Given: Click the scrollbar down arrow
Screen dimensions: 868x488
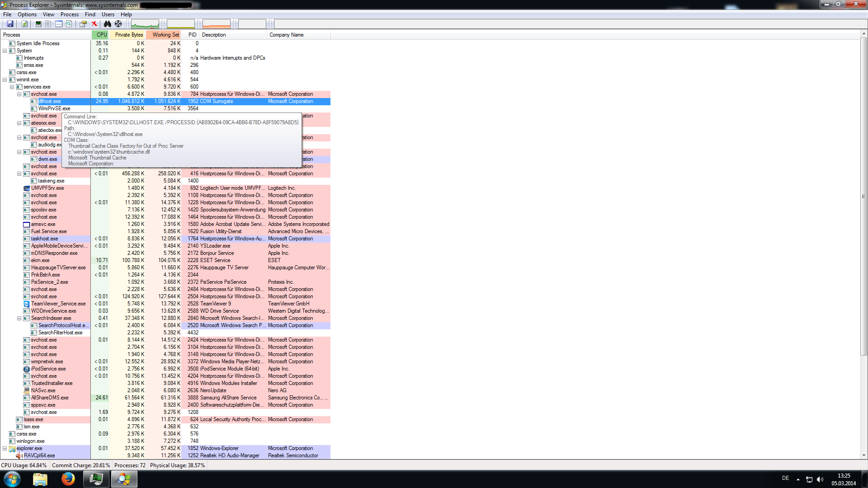Looking at the screenshot, I should tap(863, 455).
